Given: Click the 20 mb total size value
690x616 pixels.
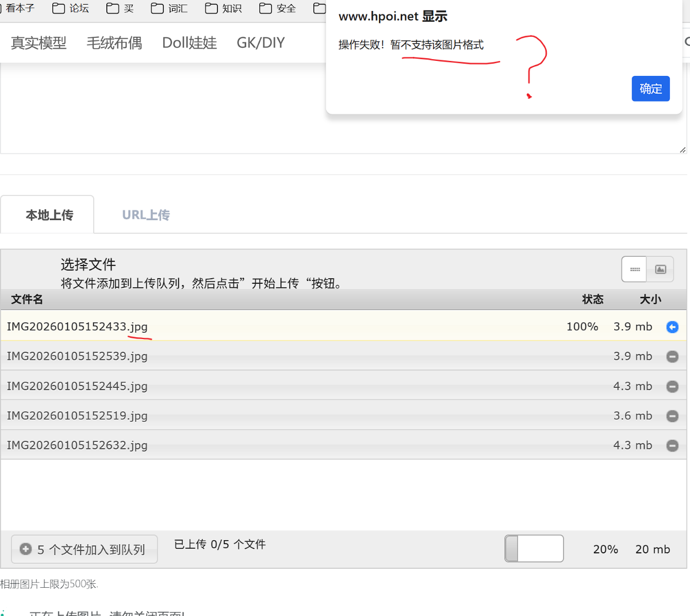Looking at the screenshot, I should 653,549.
